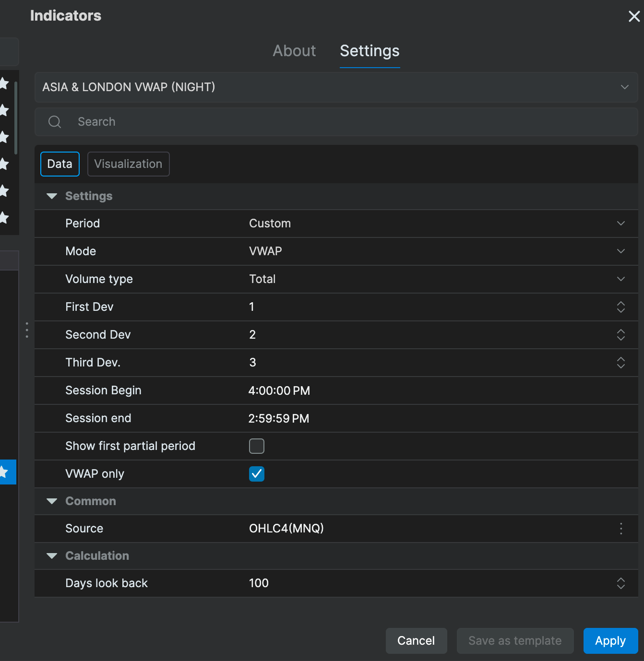Click the Source value OHLC4(MNQ)
This screenshot has width=644, height=661.
point(286,529)
